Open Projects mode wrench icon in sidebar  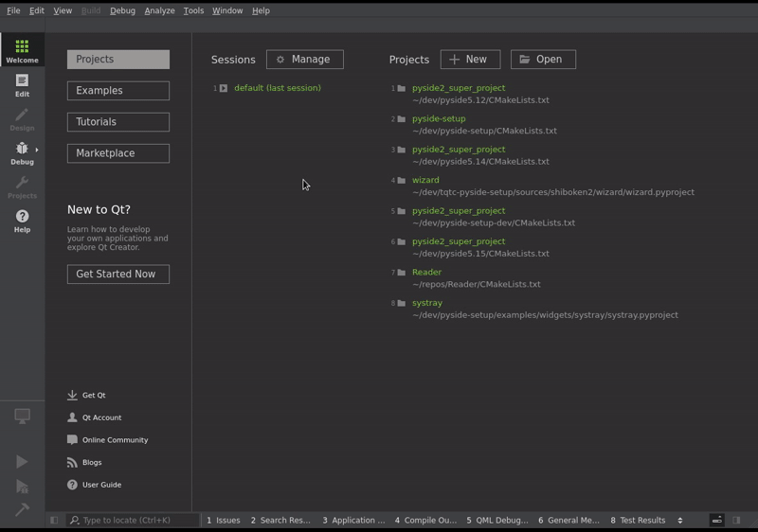[22, 186]
